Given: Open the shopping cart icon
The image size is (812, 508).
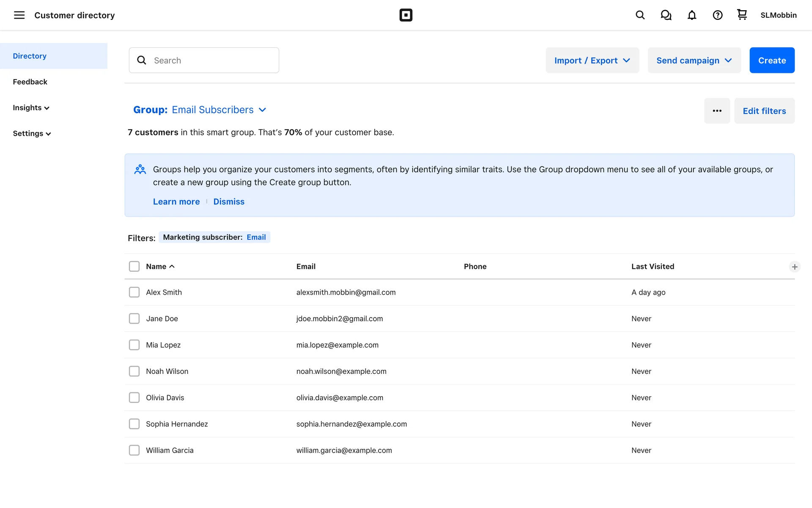Looking at the screenshot, I should click(x=742, y=15).
